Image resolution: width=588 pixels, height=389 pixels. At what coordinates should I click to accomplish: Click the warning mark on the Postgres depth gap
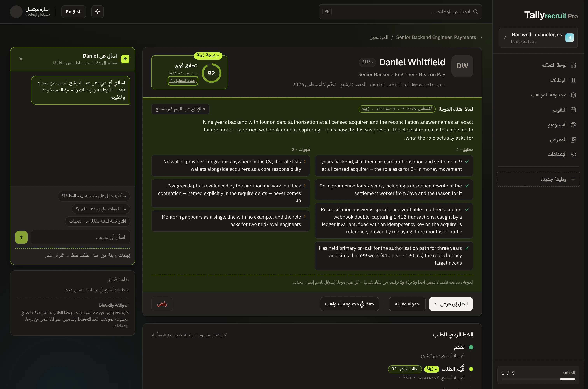click(305, 186)
